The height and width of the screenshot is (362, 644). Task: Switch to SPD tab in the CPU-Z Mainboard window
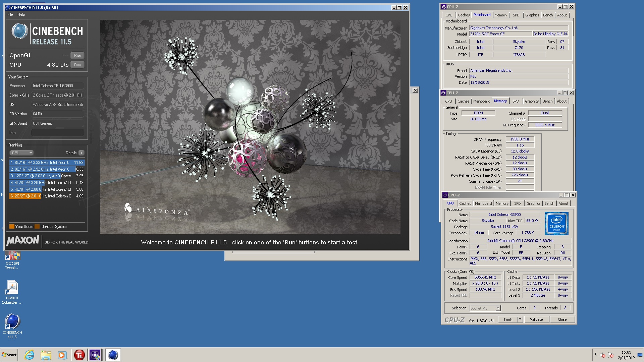pyautogui.click(x=516, y=15)
